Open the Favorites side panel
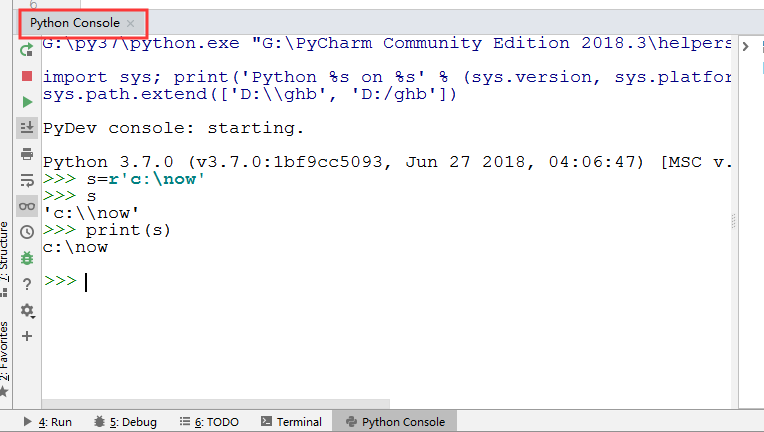The height and width of the screenshot is (432, 764). point(6,348)
